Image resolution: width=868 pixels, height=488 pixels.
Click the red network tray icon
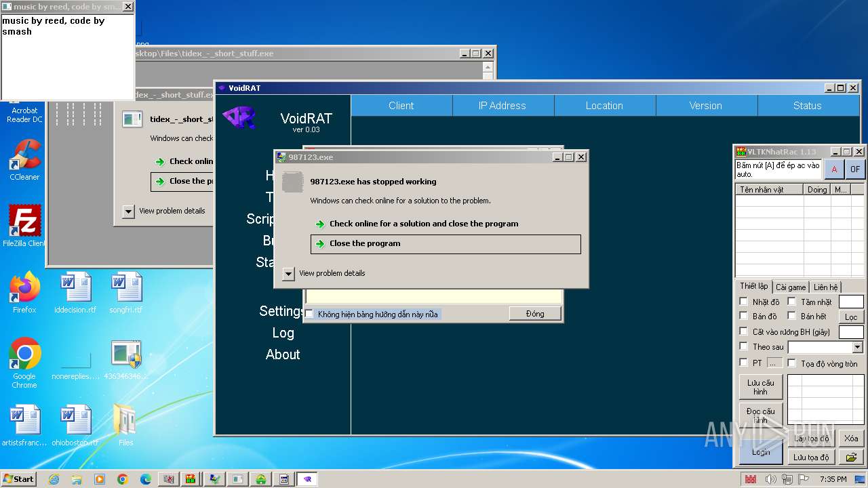point(751,479)
